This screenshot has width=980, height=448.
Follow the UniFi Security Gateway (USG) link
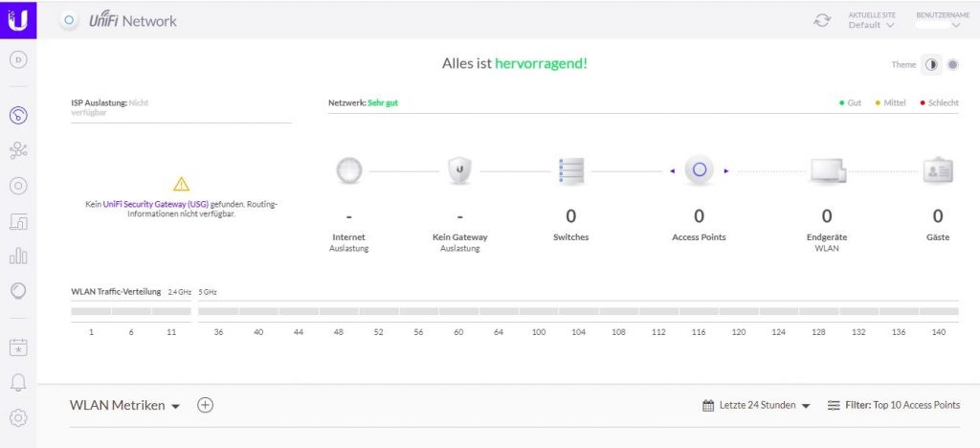[x=156, y=204]
